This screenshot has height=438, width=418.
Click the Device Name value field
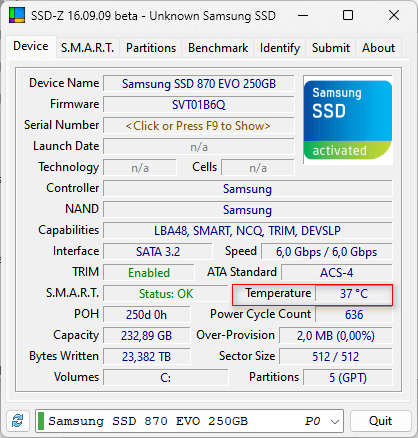coord(199,84)
